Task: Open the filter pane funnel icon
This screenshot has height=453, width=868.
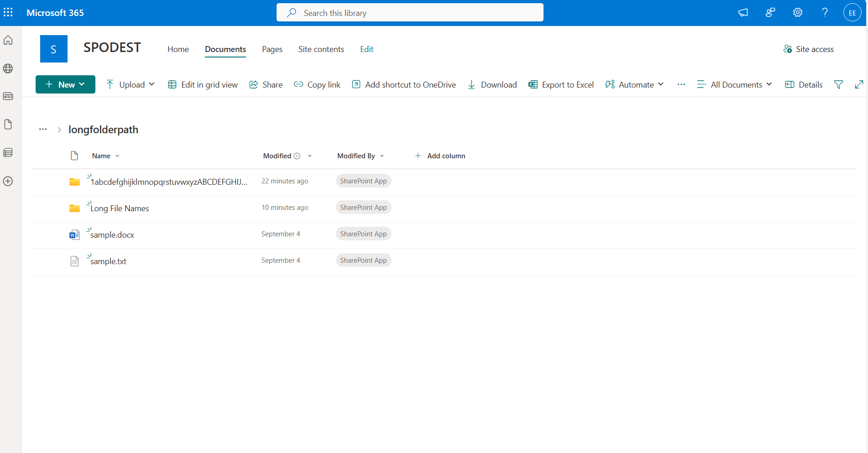Action: click(x=838, y=85)
